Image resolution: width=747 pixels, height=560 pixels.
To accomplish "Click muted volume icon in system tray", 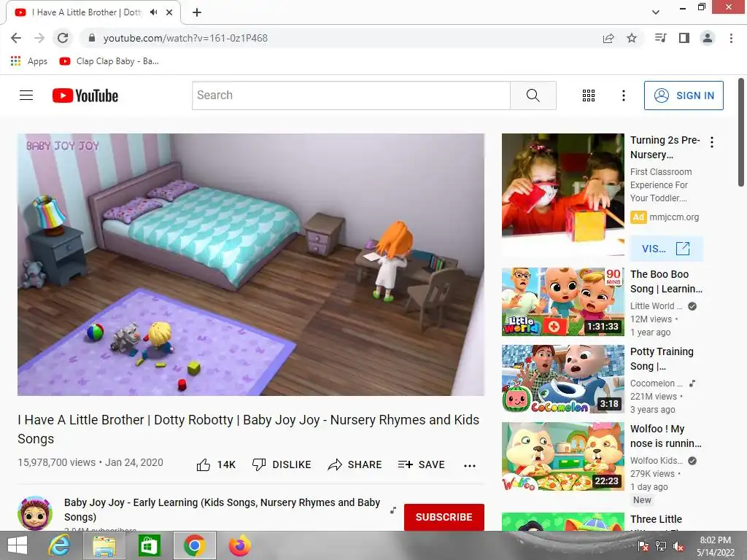I will coord(678,546).
